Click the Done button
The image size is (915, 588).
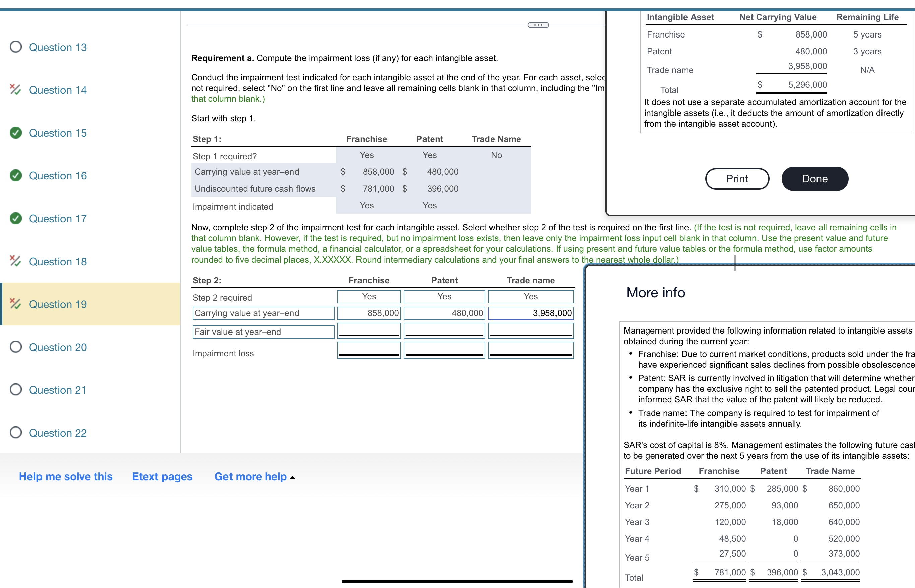coord(814,179)
